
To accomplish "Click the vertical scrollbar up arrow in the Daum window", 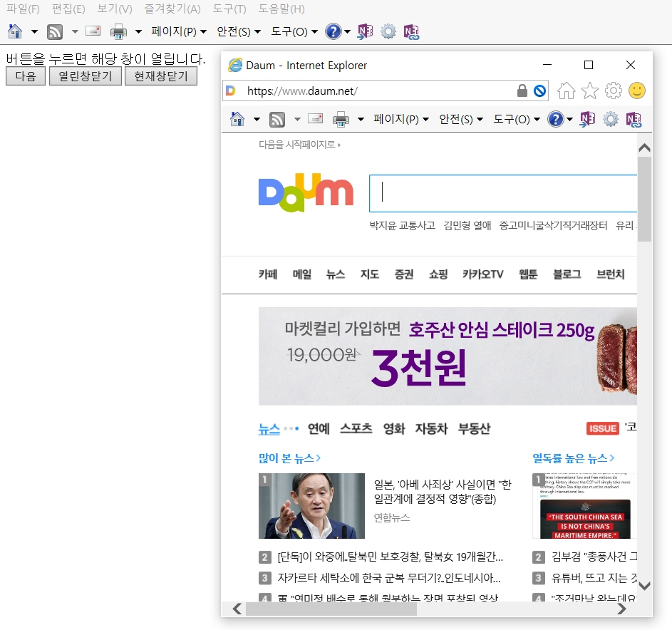I will point(644,148).
